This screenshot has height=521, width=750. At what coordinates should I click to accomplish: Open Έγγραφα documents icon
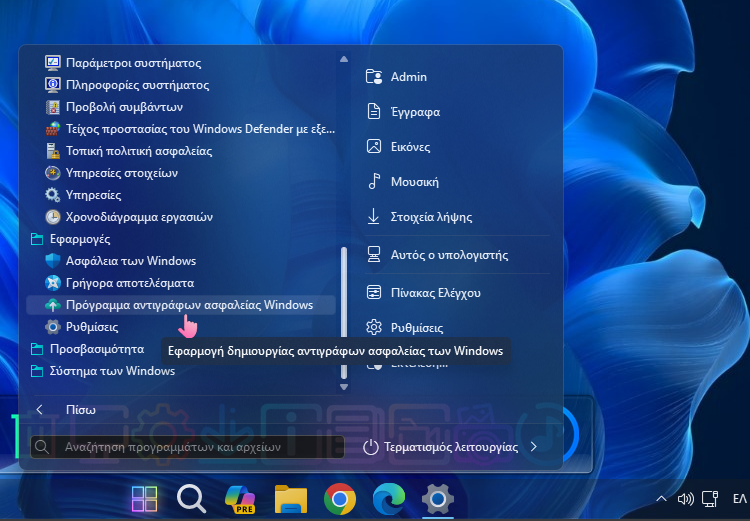pos(374,111)
